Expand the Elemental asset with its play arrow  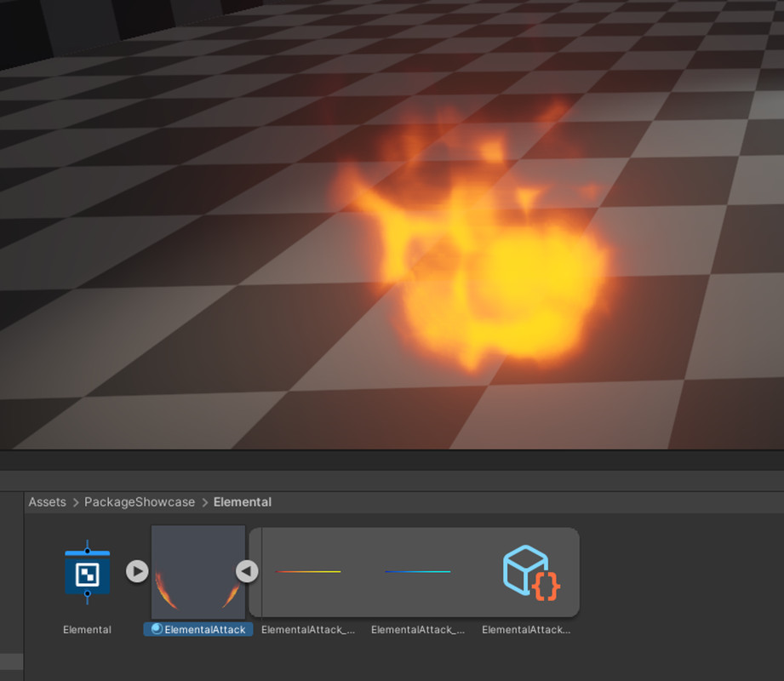tap(137, 571)
